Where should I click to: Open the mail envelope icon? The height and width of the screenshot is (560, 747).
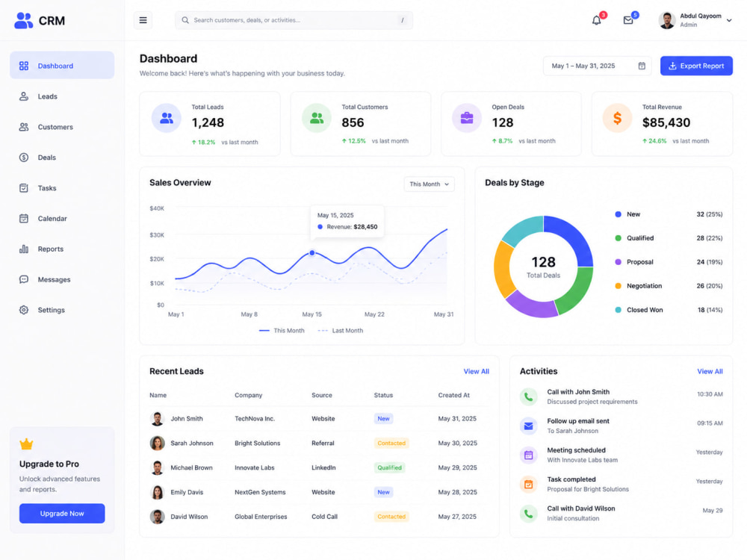[628, 20]
